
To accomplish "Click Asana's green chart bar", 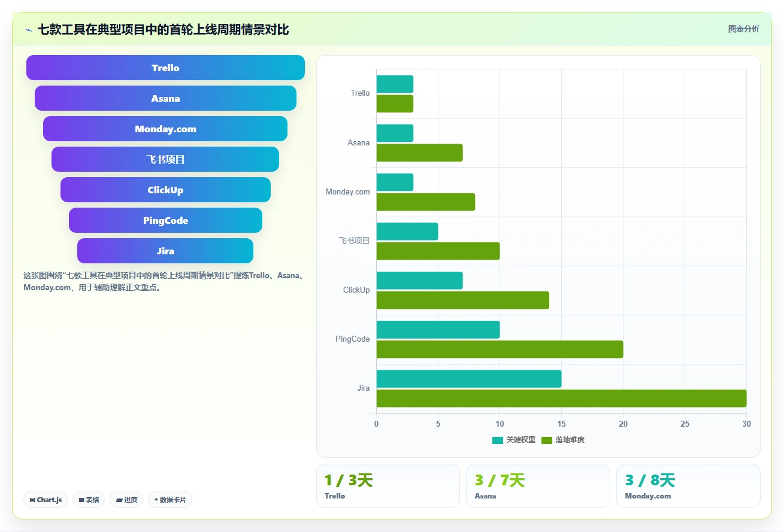I will pos(419,153).
